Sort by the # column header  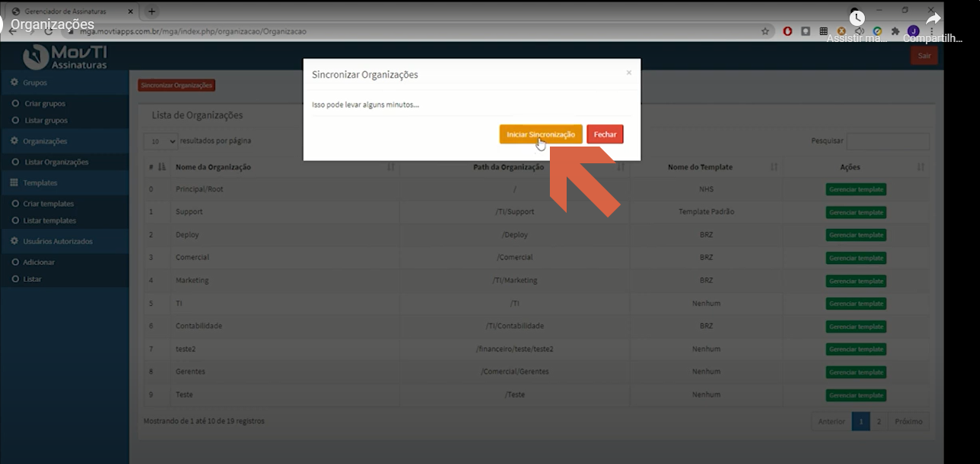point(156,167)
